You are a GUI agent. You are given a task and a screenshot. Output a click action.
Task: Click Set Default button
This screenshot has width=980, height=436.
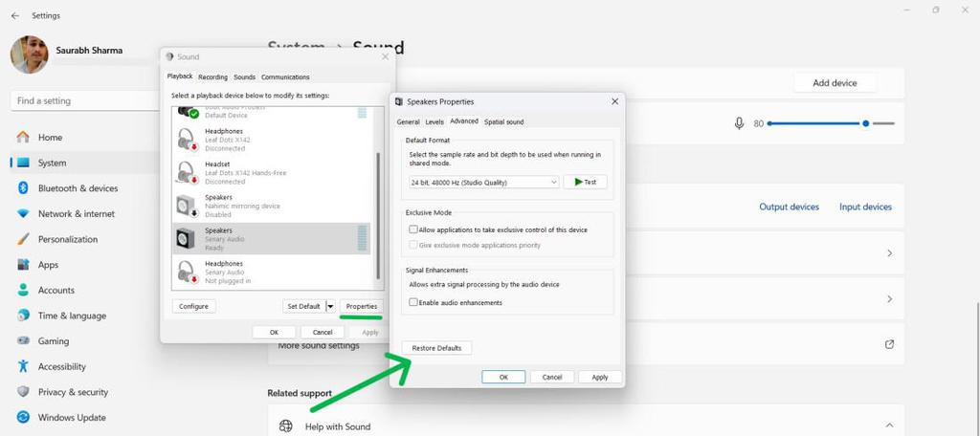(303, 307)
